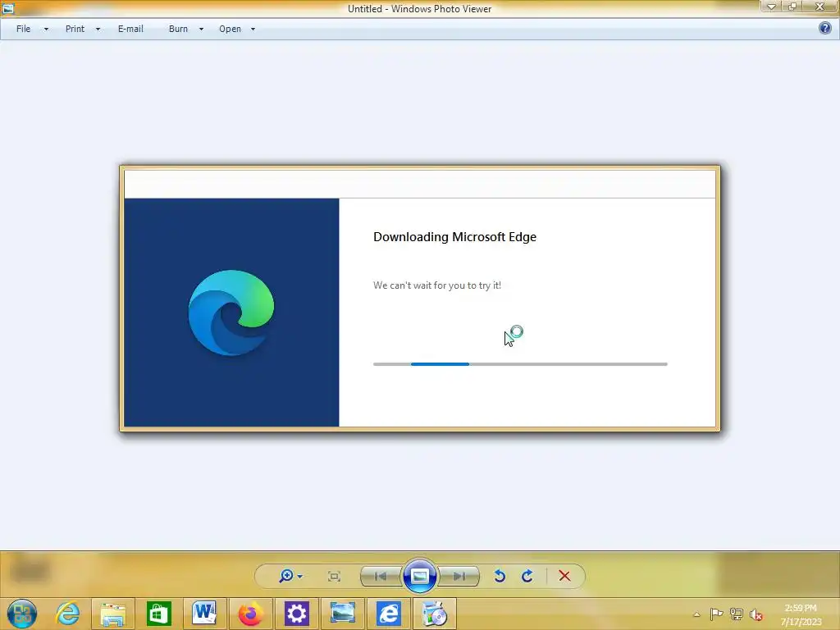Show hidden tray icons arrow
Viewport: 840px width, 630px height.
696,614
